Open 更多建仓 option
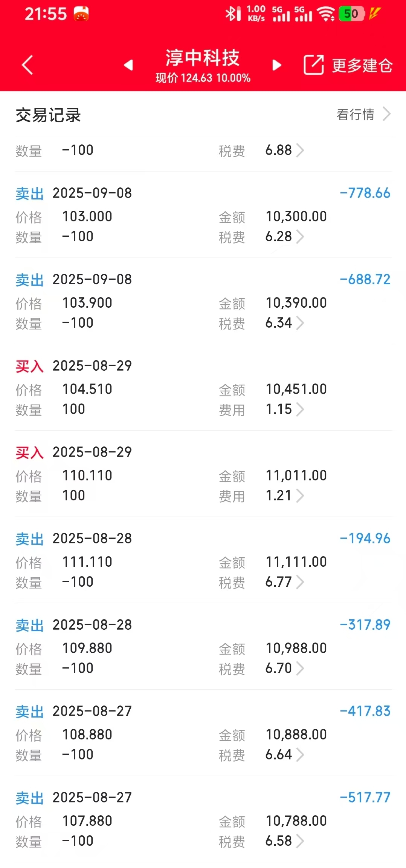Viewport: 406px width, 868px height. point(362,66)
